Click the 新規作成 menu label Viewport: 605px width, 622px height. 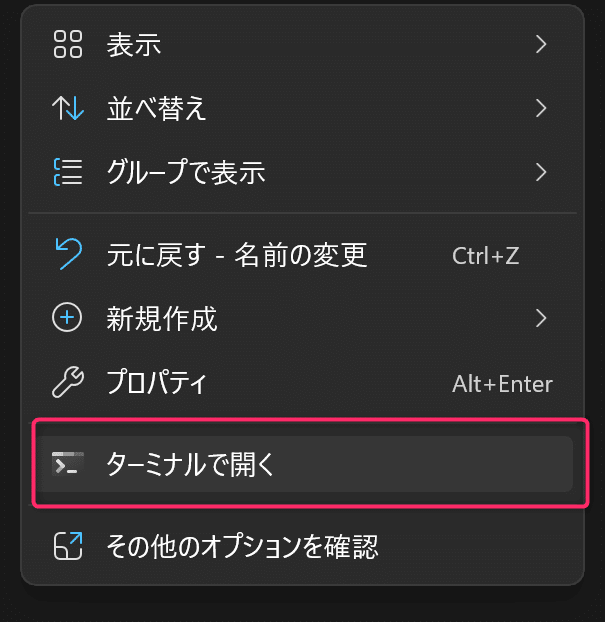[x=162, y=318]
